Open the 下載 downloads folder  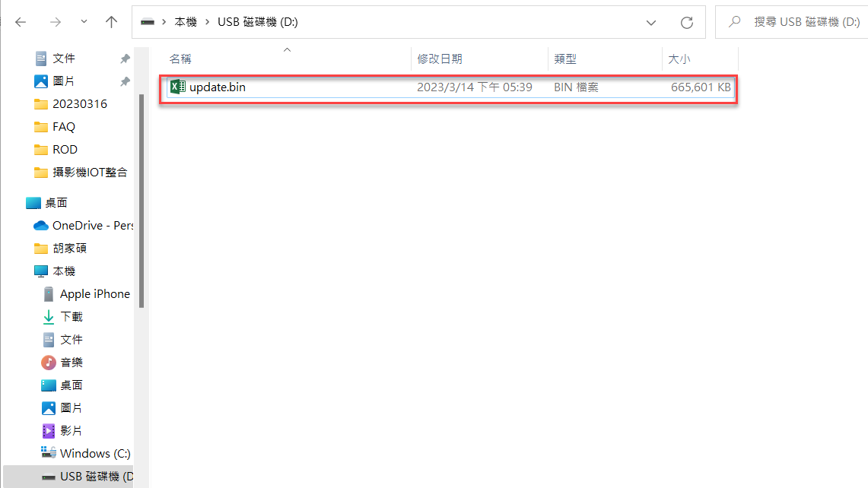72,317
